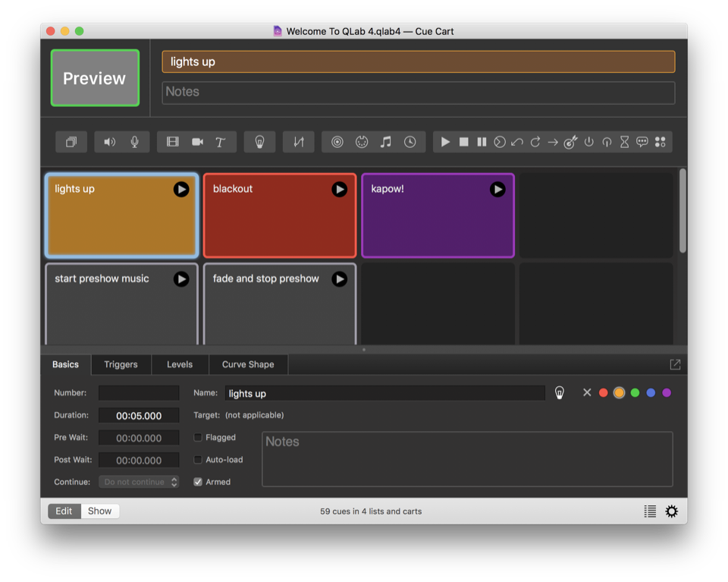Click the Text cue icon
The width and height of the screenshot is (728, 582).
(221, 142)
